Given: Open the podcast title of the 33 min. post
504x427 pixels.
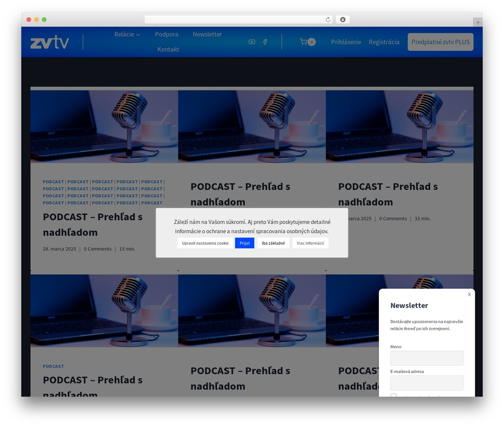Looking at the screenshot, I should click(x=388, y=194).
